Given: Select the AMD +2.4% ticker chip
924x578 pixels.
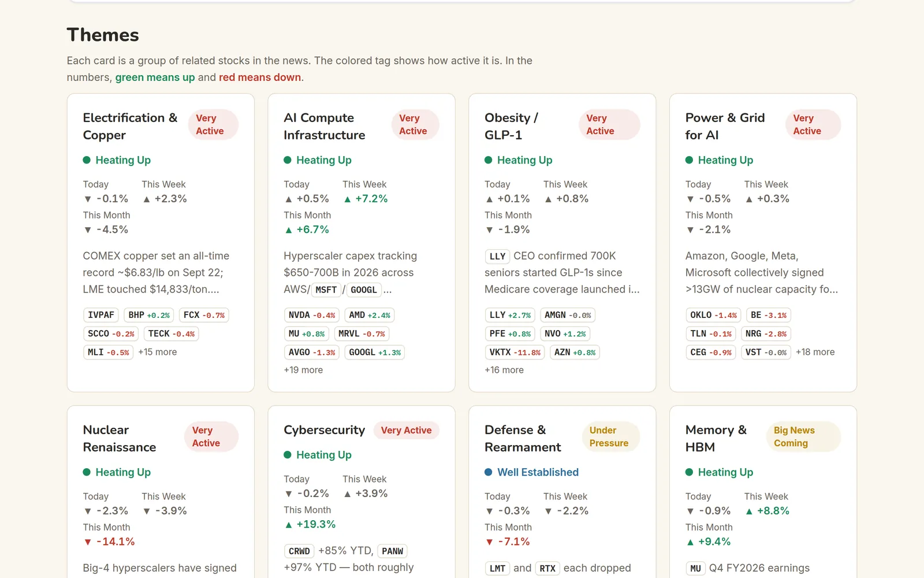Looking at the screenshot, I should click(x=370, y=315).
